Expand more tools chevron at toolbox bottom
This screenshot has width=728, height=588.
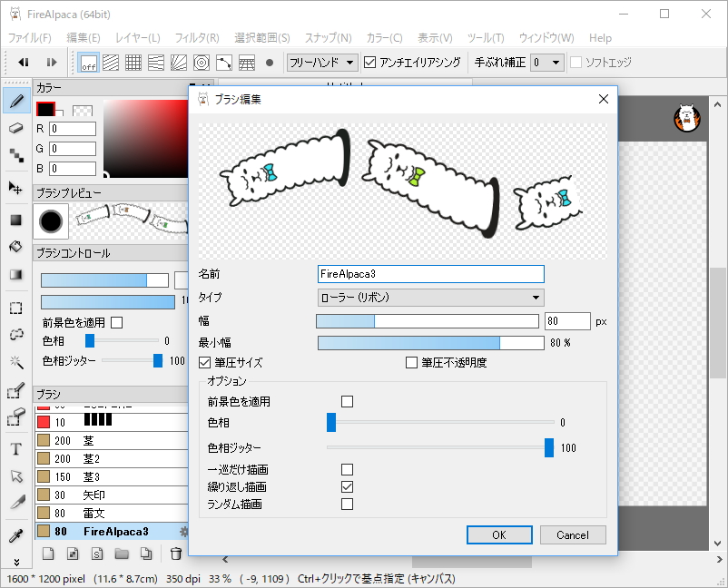[16, 562]
